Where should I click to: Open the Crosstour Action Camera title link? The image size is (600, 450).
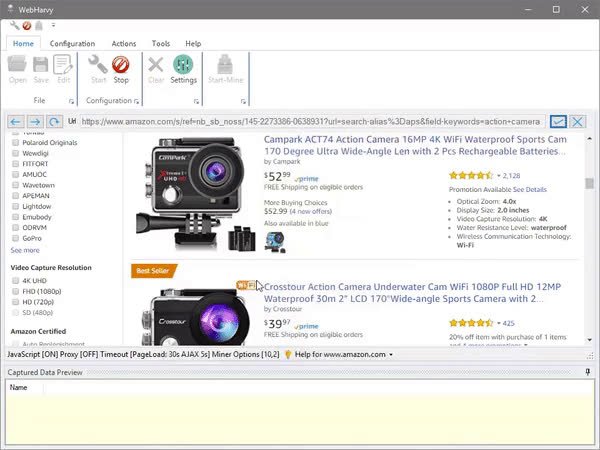pos(412,292)
